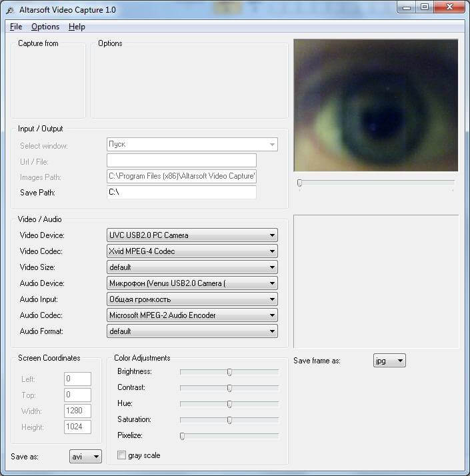
Task: Open the Audio Device dropdown
Action: coord(192,283)
